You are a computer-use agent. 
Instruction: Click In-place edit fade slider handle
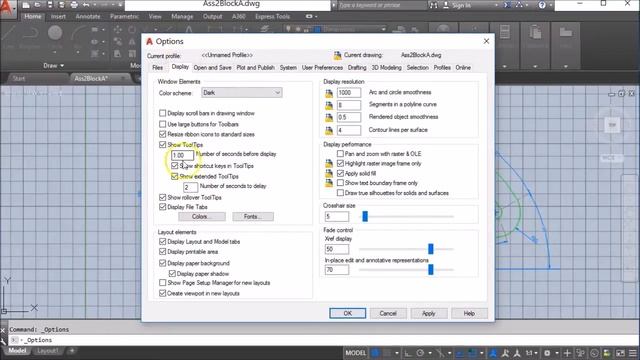[431, 269]
